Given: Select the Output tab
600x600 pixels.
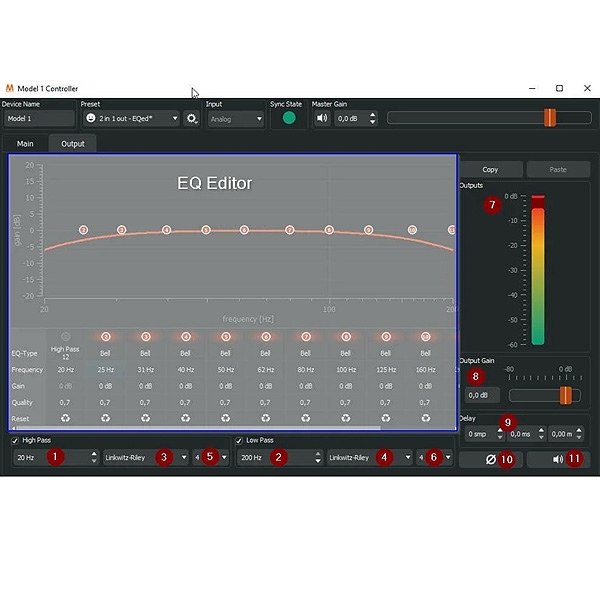Looking at the screenshot, I should [x=73, y=144].
